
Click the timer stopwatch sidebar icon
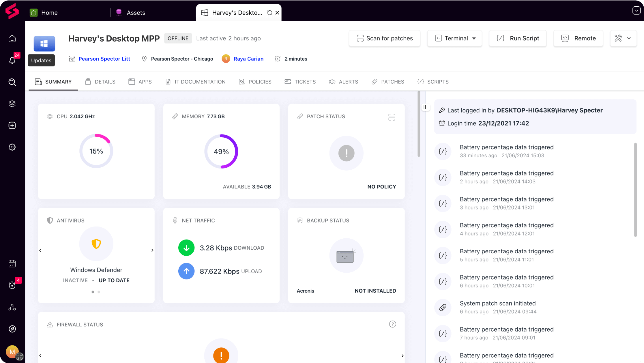pos(12,285)
